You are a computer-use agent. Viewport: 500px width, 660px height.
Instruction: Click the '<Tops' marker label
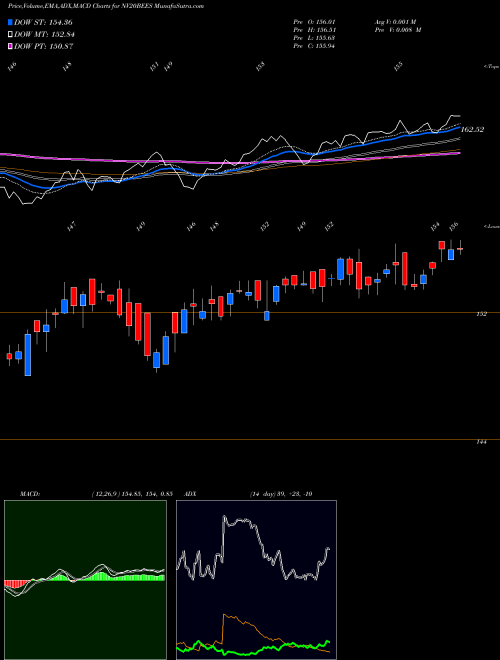point(491,67)
